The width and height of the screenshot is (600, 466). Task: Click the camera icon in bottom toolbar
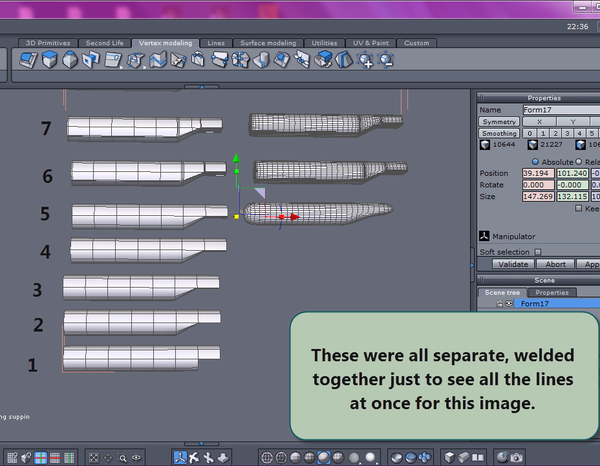(x=516, y=457)
